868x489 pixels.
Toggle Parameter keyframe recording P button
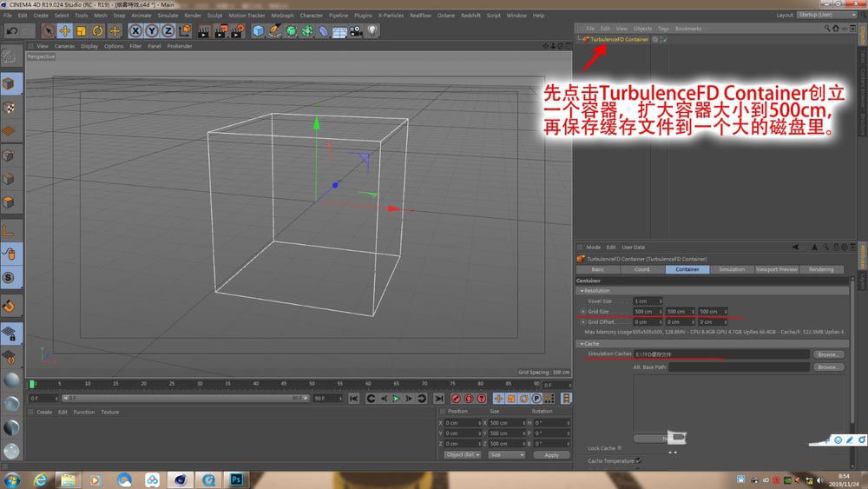coord(536,399)
